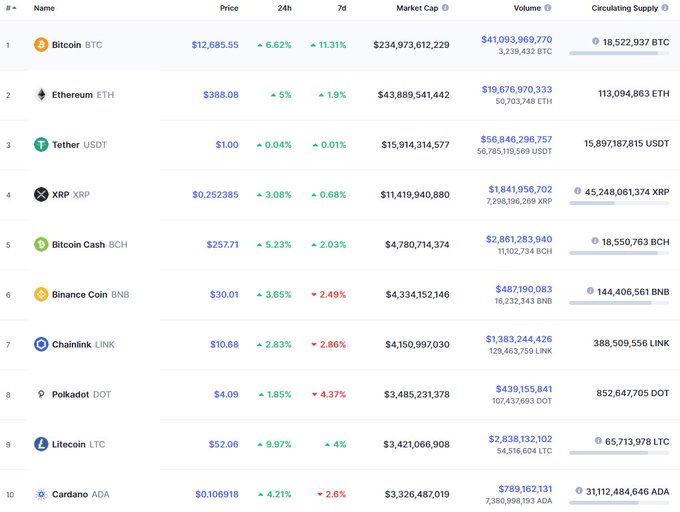Open the Litecoin LTC coin page
Viewport: 680px width, 512px height.
78,444
